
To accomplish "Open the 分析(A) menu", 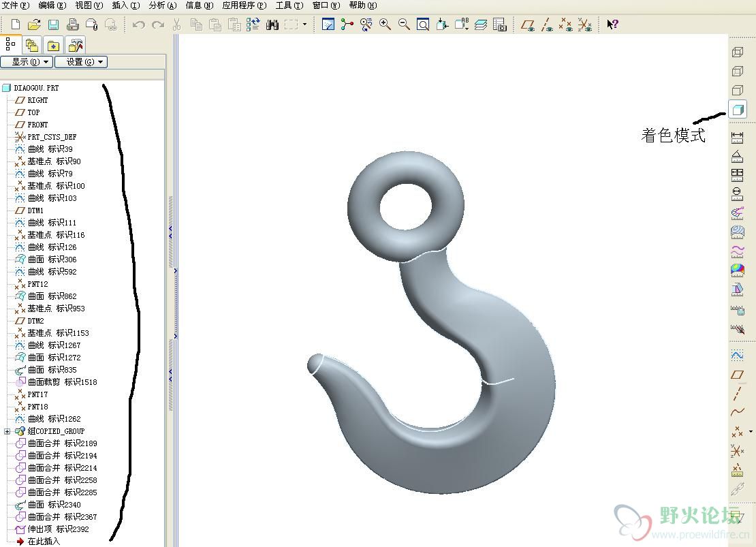I will tap(163, 5).
